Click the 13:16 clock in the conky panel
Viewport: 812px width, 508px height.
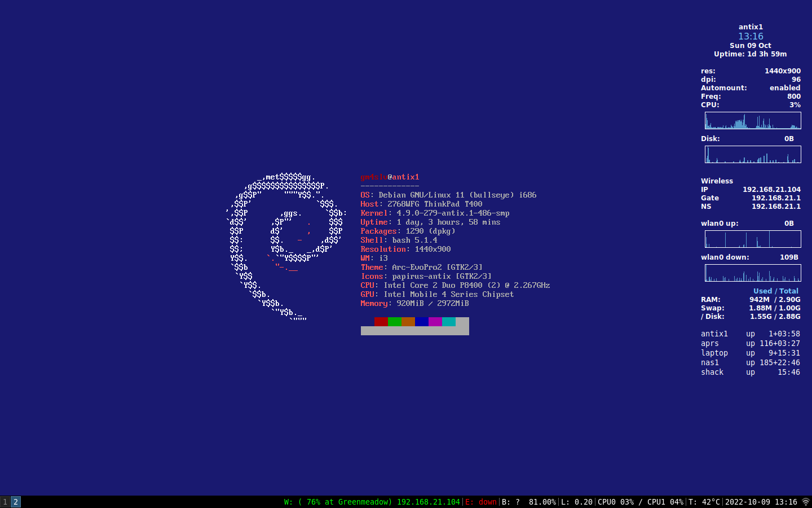tap(751, 36)
